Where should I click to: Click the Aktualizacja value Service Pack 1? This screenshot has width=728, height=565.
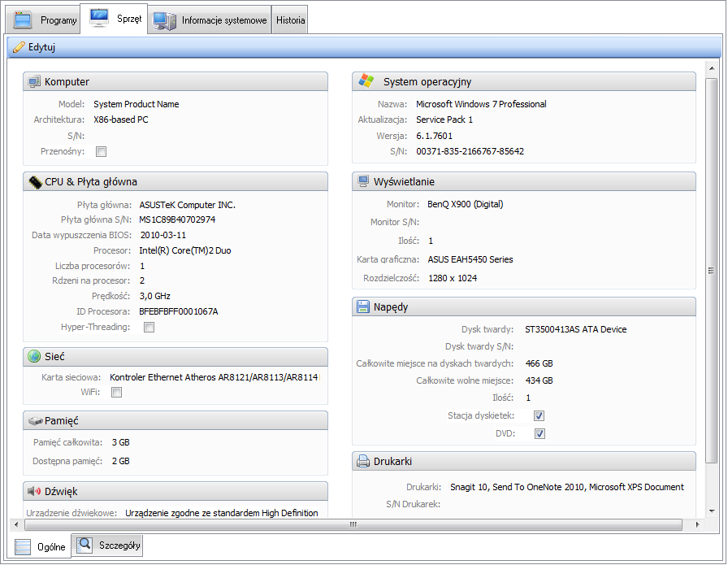pyautogui.click(x=444, y=120)
